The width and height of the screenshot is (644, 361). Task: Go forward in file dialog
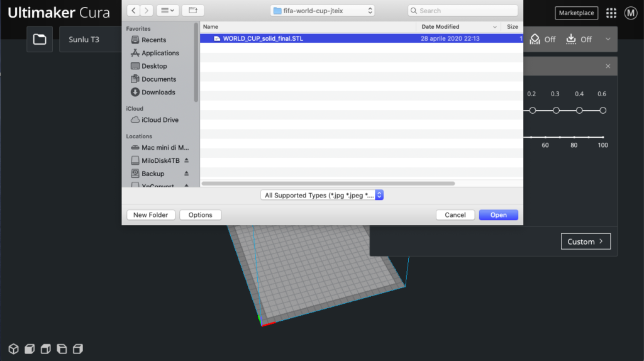(x=146, y=10)
